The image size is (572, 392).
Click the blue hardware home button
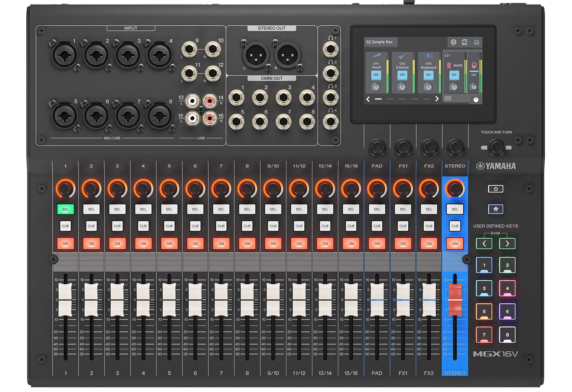[496, 209]
